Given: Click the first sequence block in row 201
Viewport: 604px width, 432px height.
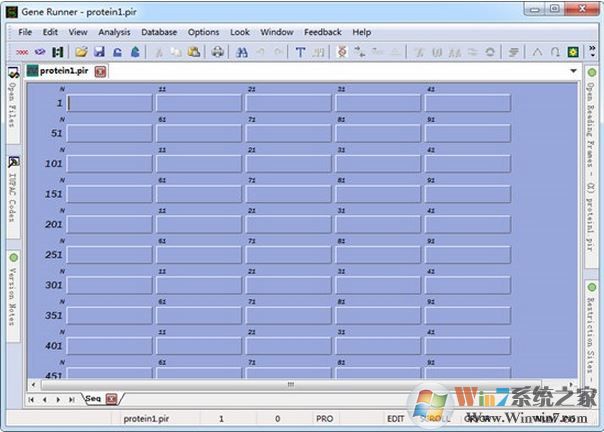Looking at the screenshot, I should (x=110, y=224).
